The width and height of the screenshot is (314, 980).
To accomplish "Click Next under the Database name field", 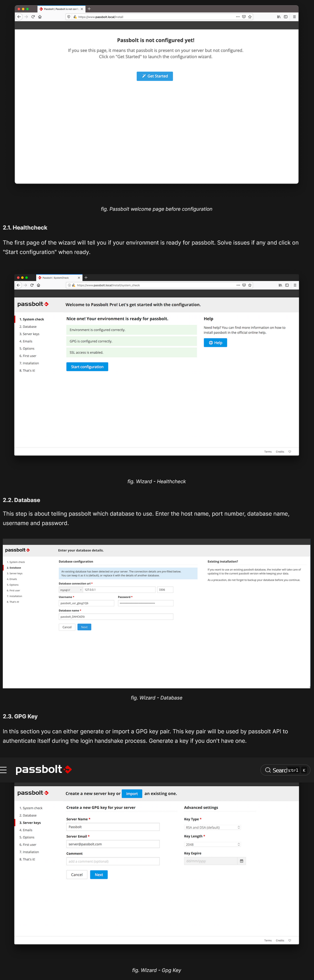I will [x=84, y=627].
